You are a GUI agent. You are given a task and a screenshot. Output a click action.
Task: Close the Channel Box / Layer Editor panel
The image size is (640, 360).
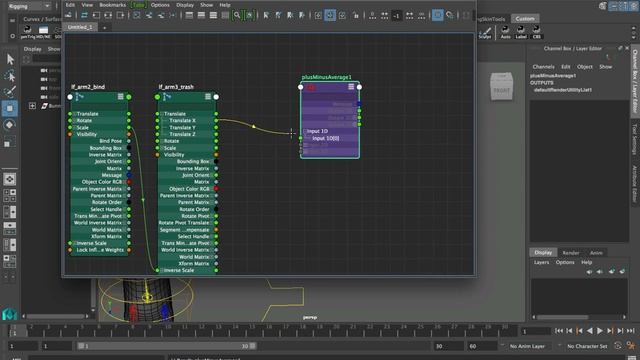627,48
